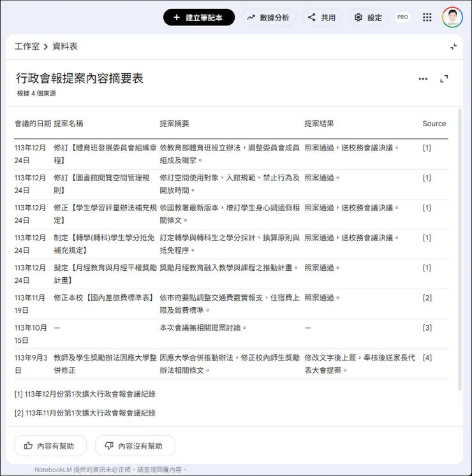Screen dimensions: 472x476
Task: Open source [3] on 113年10月15日 row
Action: point(427,328)
